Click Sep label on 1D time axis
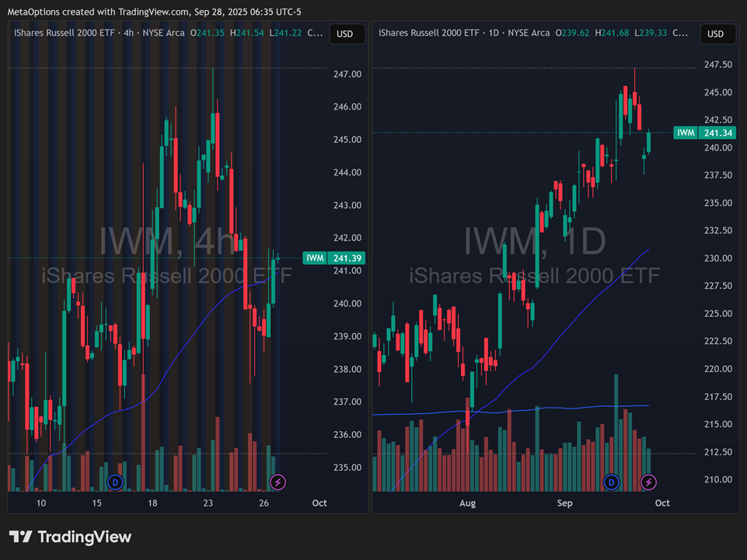747x560 pixels. tap(564, 503)
